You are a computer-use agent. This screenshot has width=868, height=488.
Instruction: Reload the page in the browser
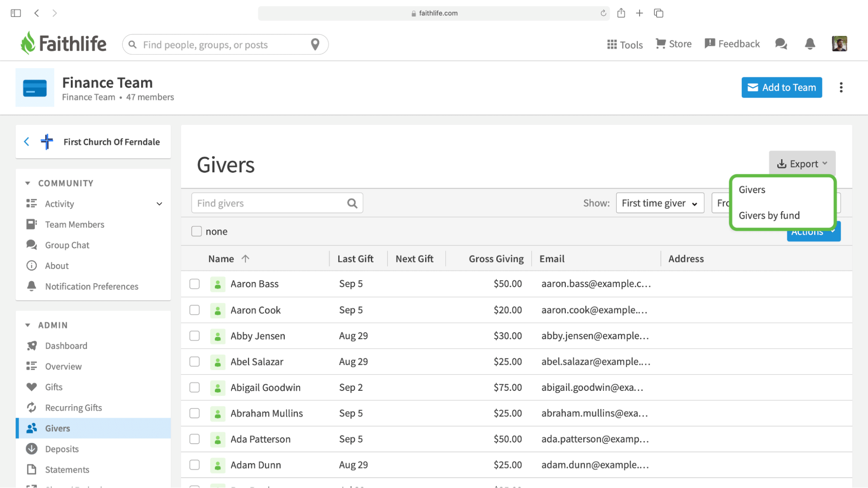(x=603, y=13)
